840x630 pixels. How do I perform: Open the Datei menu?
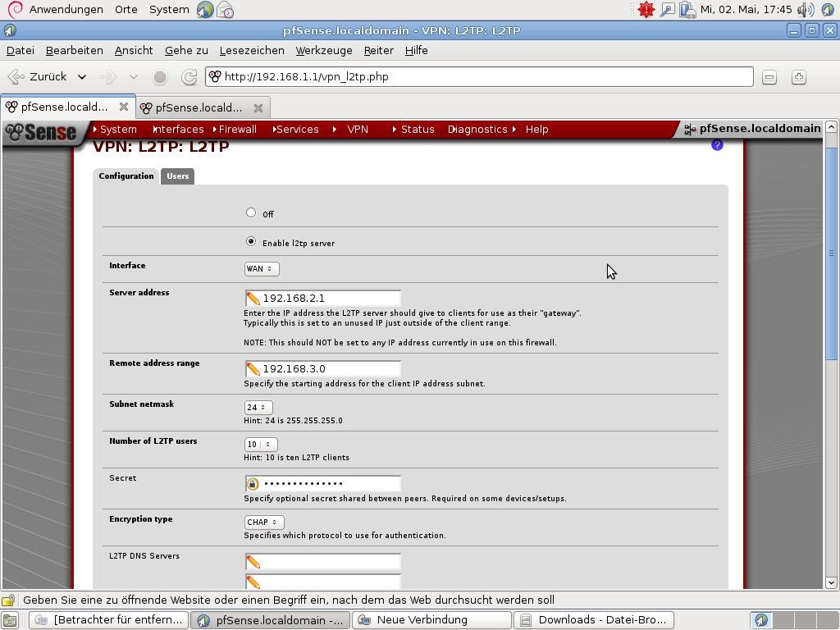[21, 50]
